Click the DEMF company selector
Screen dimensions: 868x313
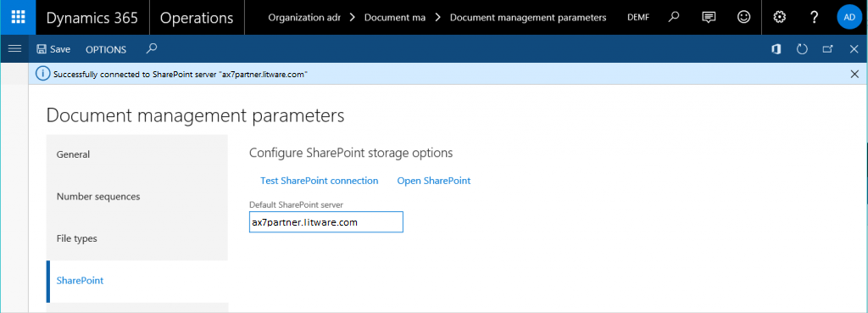638,17
